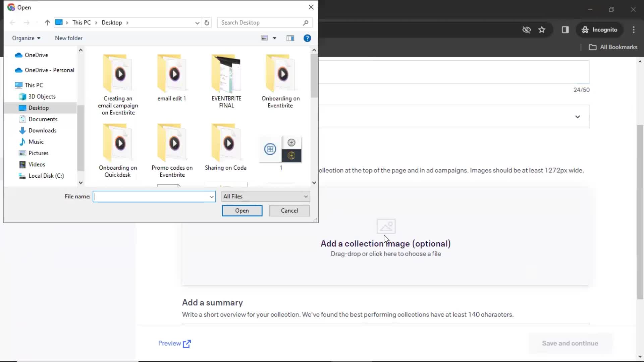Viewport: 644px width, 362px height.
Task: Click the Incognito indicator button
Action: pyautogui.click(x=599, y=30)
